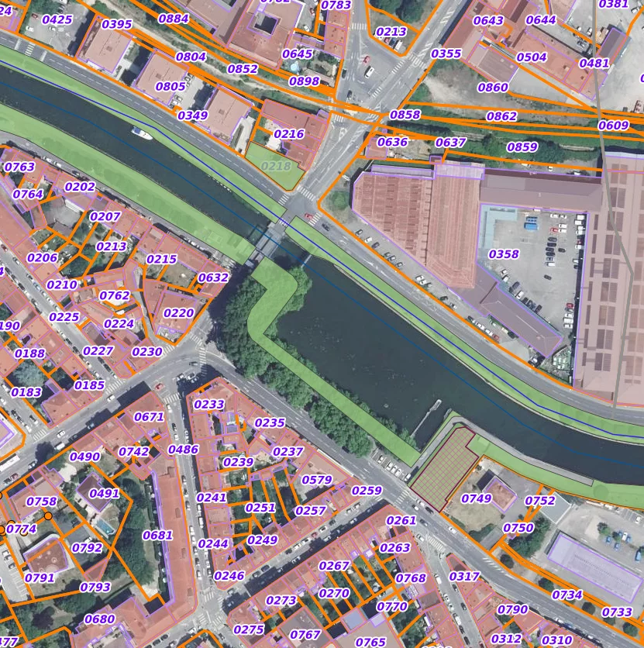The width and height of the screenshot is (644, 648).
Task: Click parcel number 0805
Action: click(170, 87)
